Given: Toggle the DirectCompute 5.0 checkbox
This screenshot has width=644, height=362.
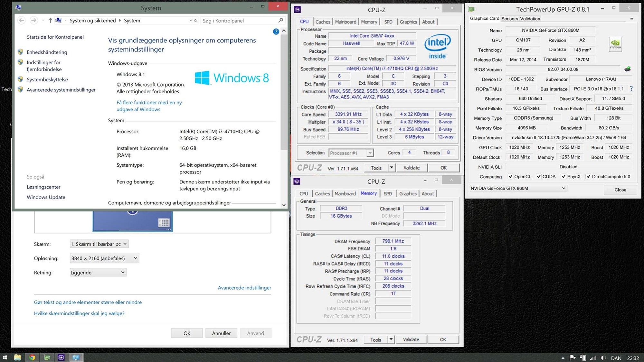Looking at the screenshot, I should pos(588,176).
